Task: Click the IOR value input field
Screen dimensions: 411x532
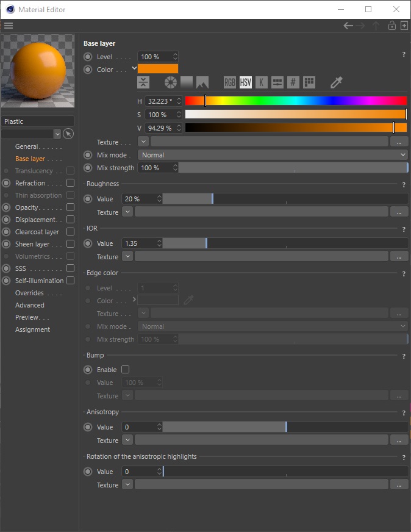Action: [139, 243]
